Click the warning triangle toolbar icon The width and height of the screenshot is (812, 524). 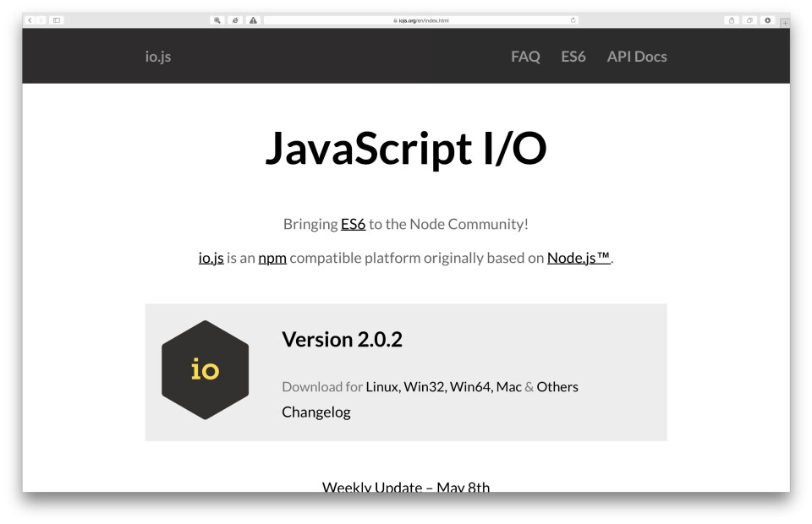click(x=253, y=20)
